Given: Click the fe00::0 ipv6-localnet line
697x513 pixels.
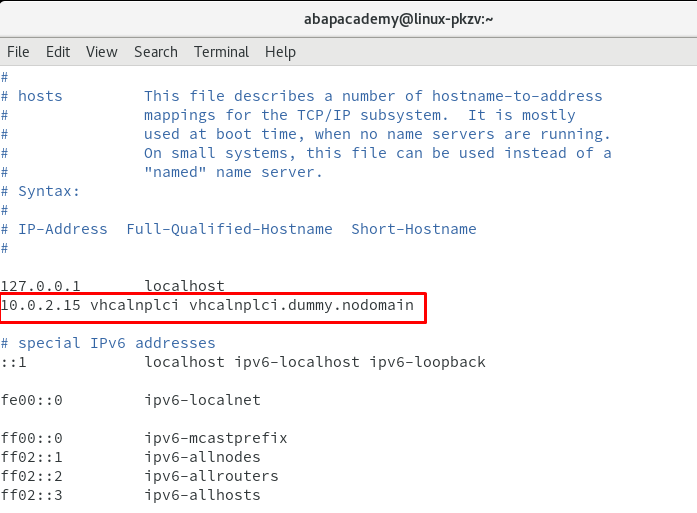Looking at the screenshot, I should pyautogui.click(x=130, y=400).
